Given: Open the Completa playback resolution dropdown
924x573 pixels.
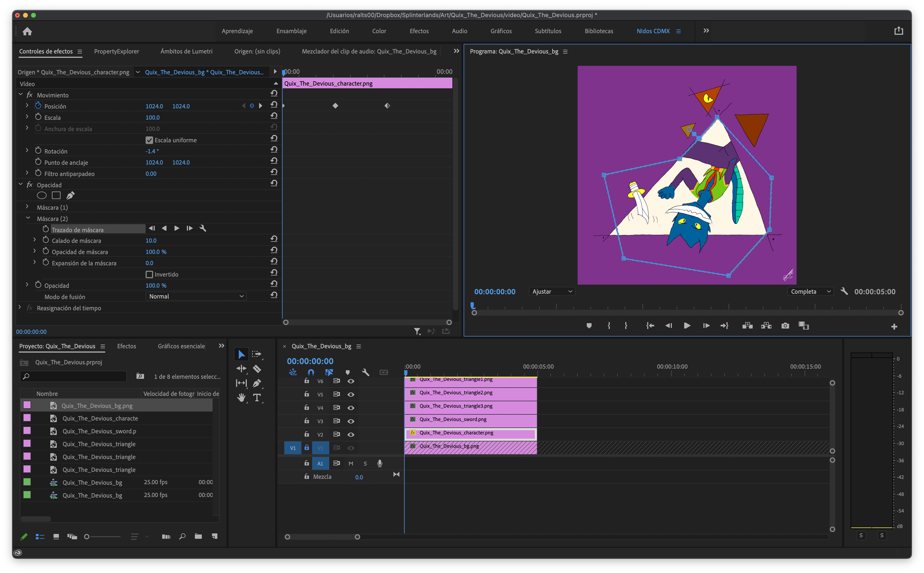Looking at the screenshot, I should 810,291.
